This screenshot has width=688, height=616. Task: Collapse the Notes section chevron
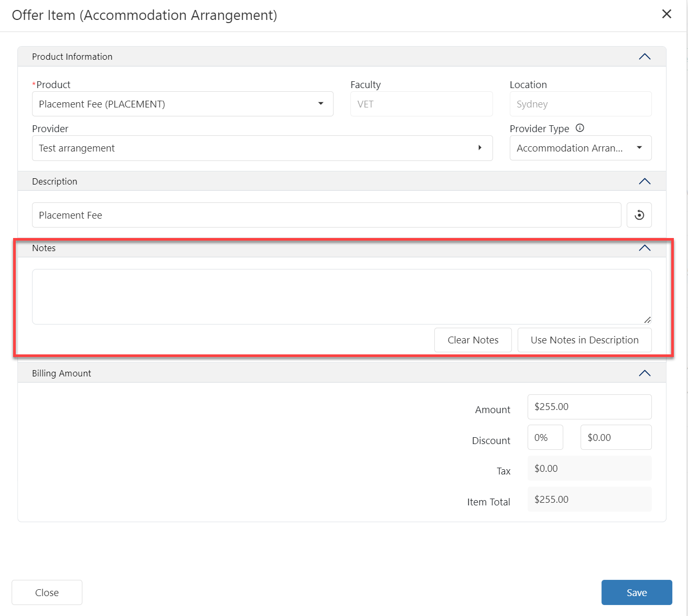644,248
